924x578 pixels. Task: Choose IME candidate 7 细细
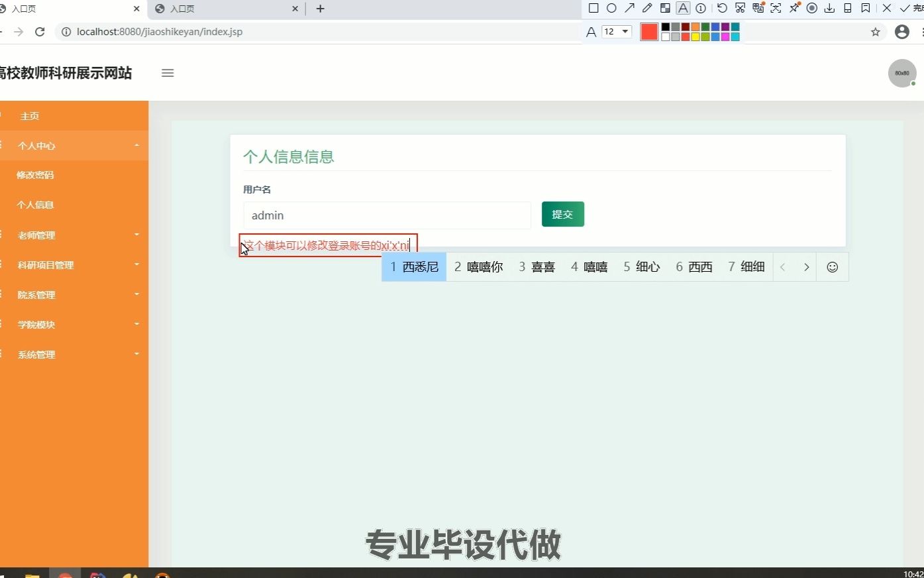tap(746, 267)
